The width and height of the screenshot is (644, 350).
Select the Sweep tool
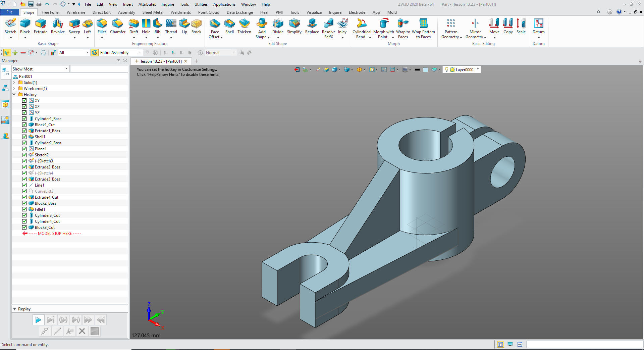(74, 26)
